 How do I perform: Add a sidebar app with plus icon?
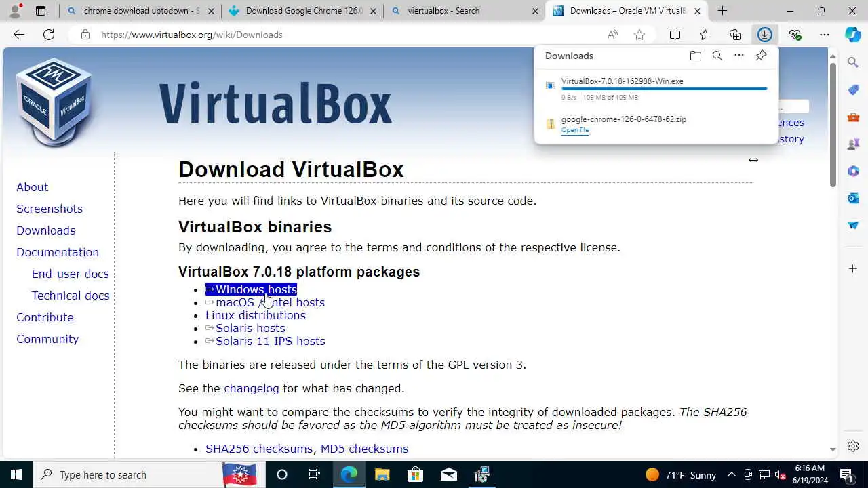point(853,269)
